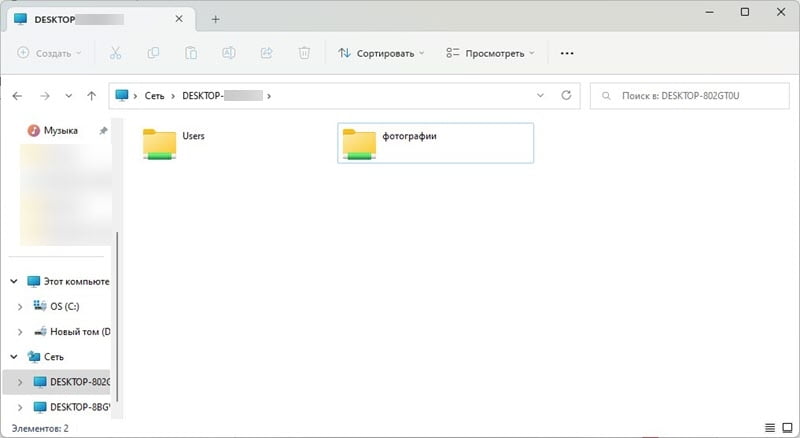Click Сеть in the address breadcrumb
Image resolution: width=800 pixels, height=438 pixels.
pyautogui.click(x=155, y=96)
